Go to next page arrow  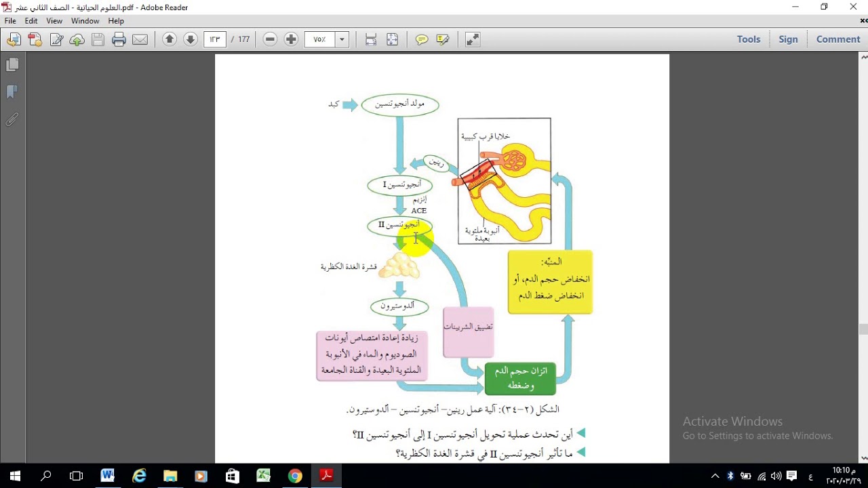(x=191, y=39)
